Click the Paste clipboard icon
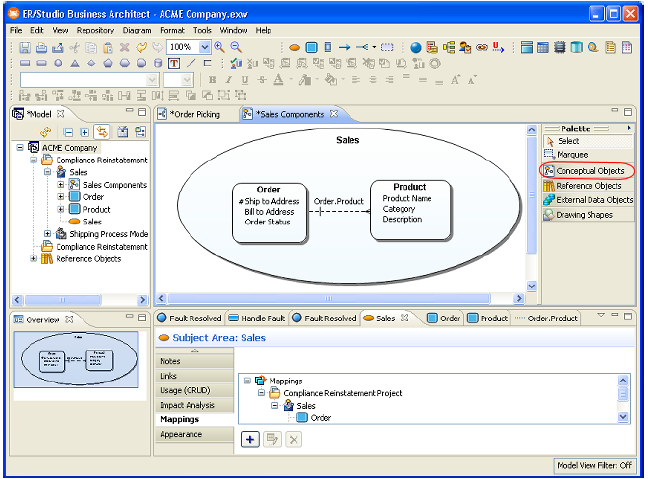 pyautogui.click(x=108, y=48)
